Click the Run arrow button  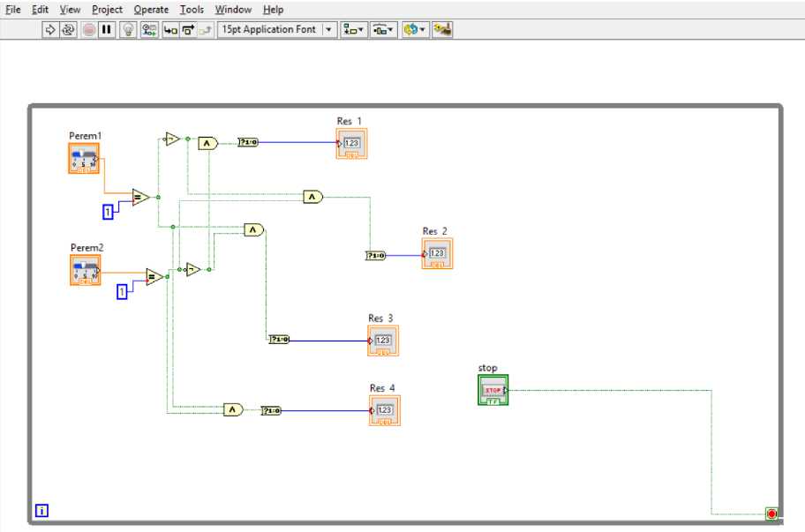point(50,29)
